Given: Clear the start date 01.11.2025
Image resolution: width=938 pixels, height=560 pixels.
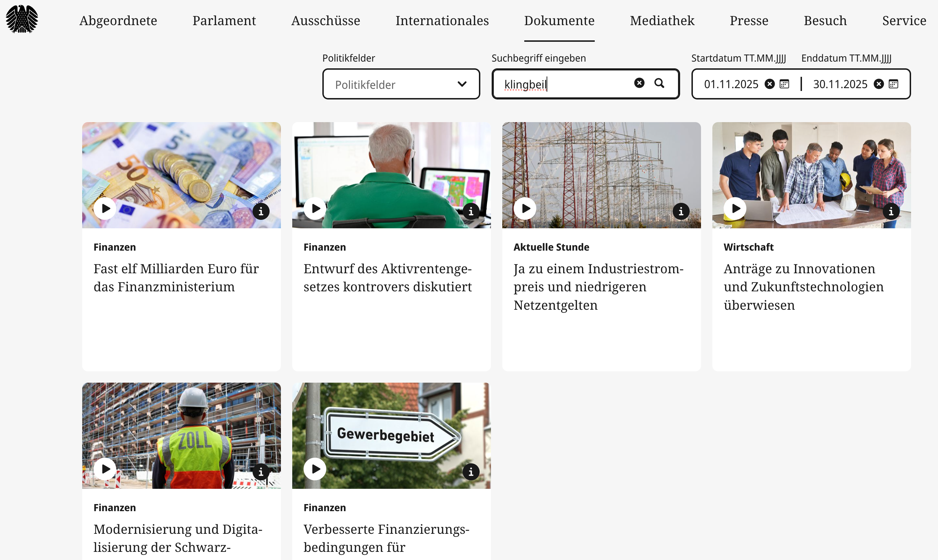Looking at the screenshot, I should click(770, 84).
